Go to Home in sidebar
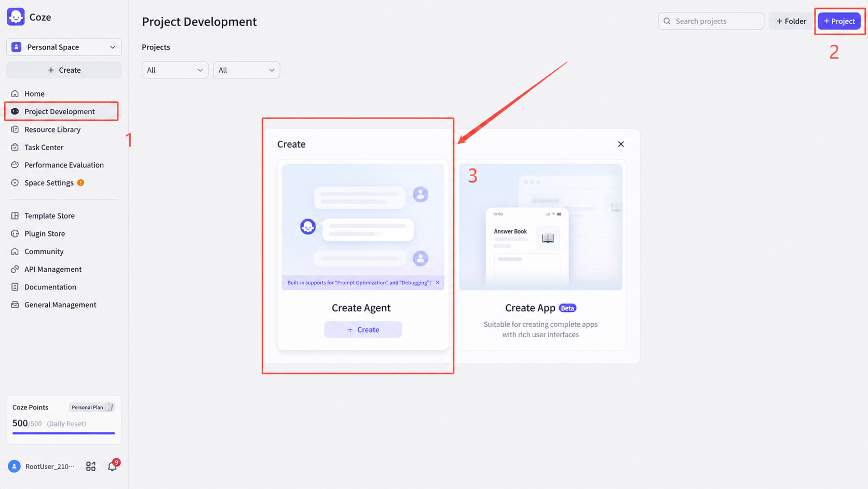Viewport: 868px width, 489px height. pyautogui.click(x=34, y=94)
